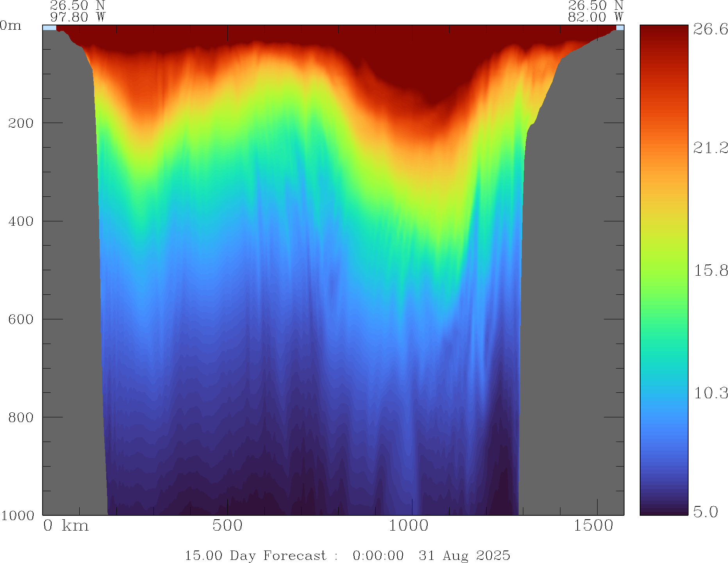The height and width of the screenshot is (563, 728).
Task: Click the gray western continental slope area
Action: click(70, 273)
